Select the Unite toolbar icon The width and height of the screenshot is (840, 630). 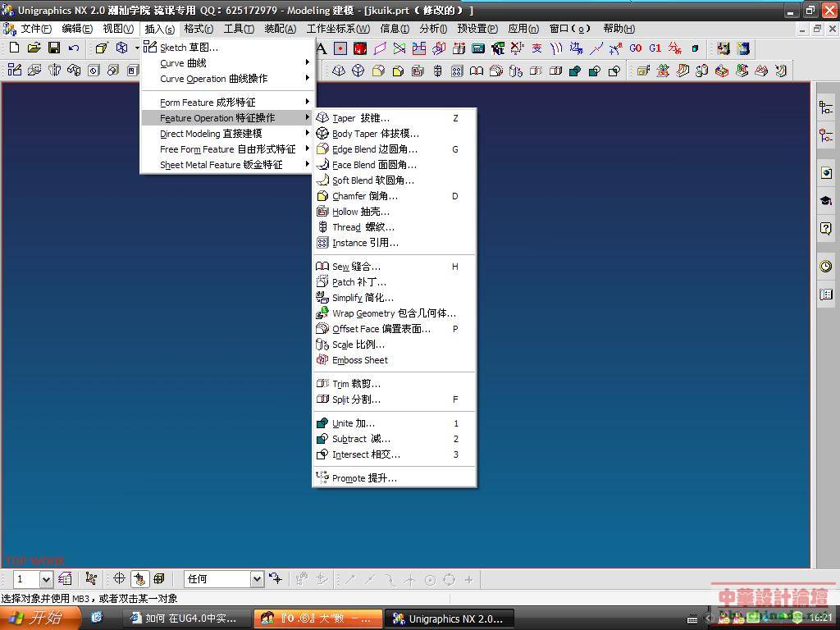pos(575,71)
